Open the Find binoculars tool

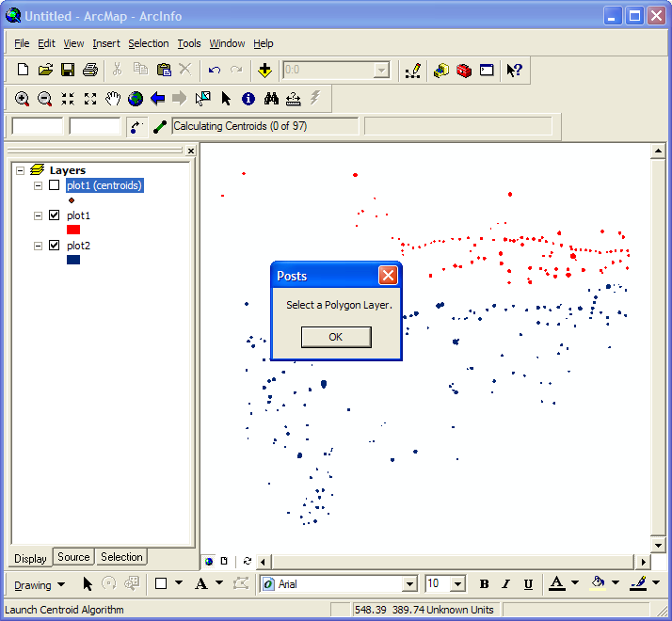pyautogui.click(x=271, y=98)
